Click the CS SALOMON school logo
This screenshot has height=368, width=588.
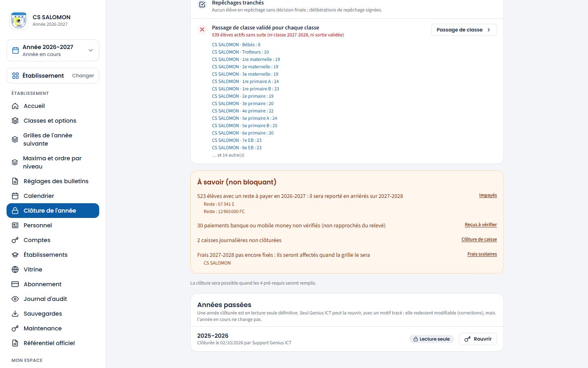point(19,20)
